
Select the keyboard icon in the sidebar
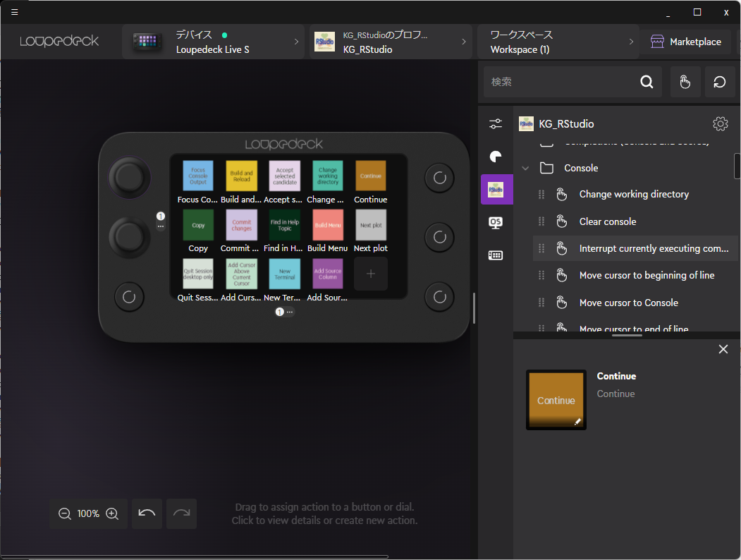point(496,255)
